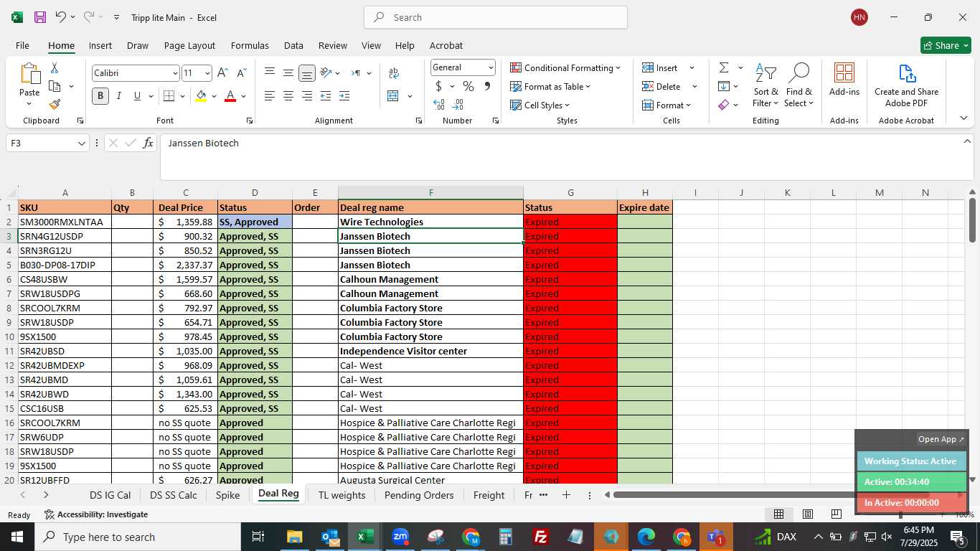Open Zoom app from taskbar
The width and height of the screenshot is (980, 551).
400,537
